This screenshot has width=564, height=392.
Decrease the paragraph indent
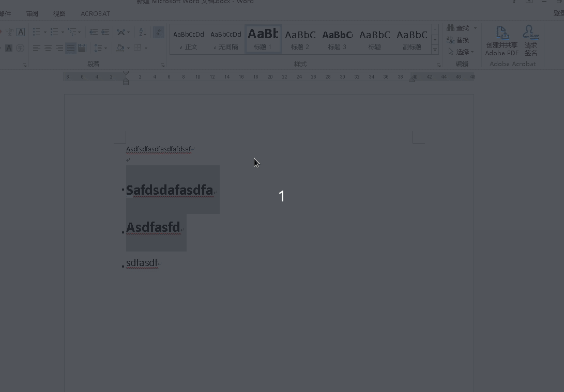point(94,32)
